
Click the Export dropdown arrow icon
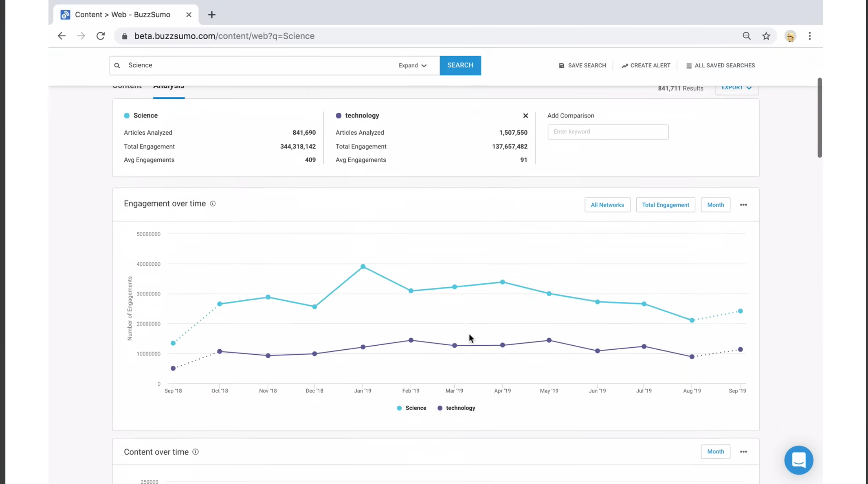coord(749,87)
